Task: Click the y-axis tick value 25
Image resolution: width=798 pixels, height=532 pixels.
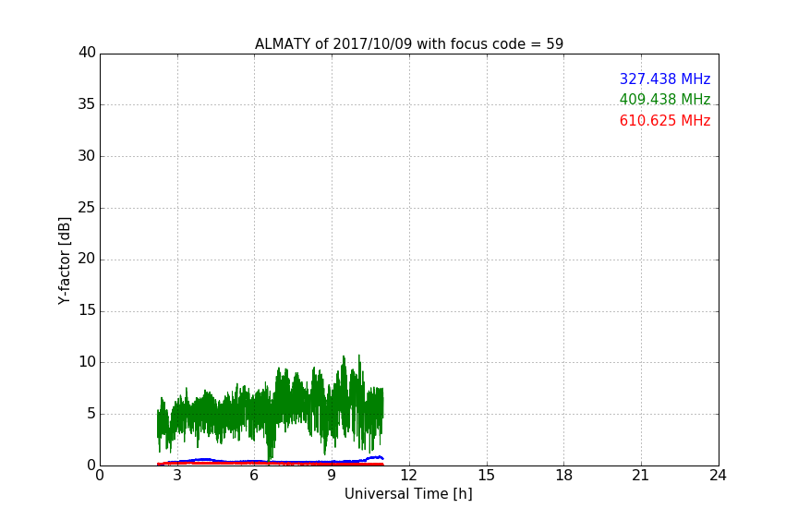Action: [87, 208]
